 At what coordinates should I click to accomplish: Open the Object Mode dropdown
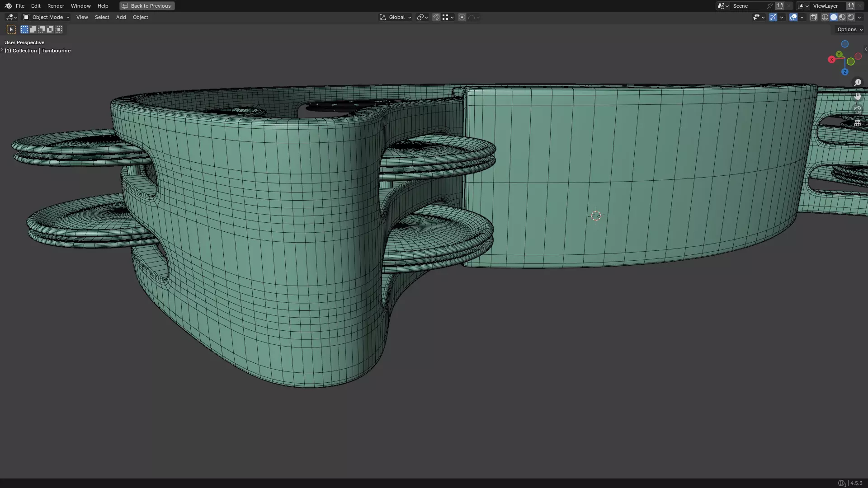coord(46,17)
